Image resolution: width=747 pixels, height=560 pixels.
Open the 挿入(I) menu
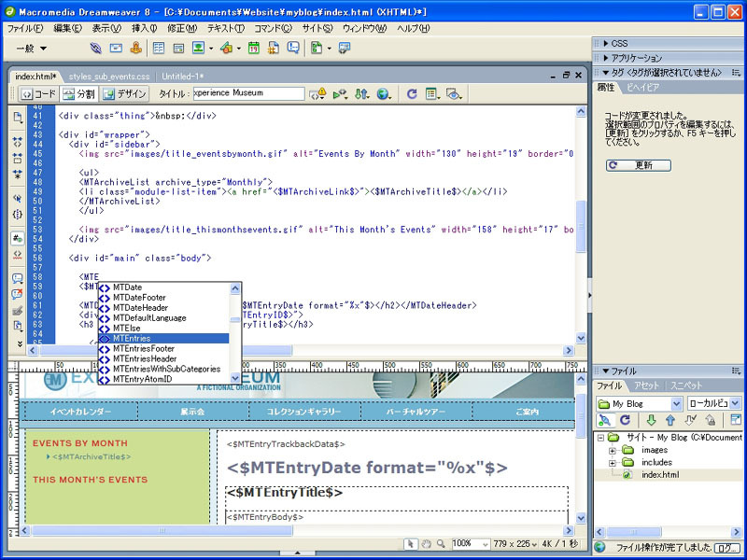click(x=145, y=29)
